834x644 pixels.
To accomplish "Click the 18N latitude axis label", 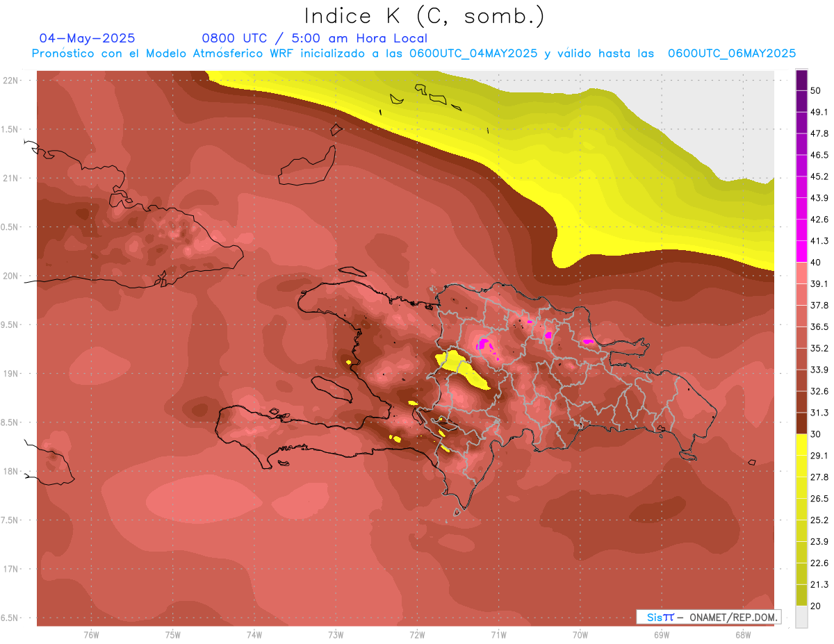I will pyautogui.click(x=10, y=472).
